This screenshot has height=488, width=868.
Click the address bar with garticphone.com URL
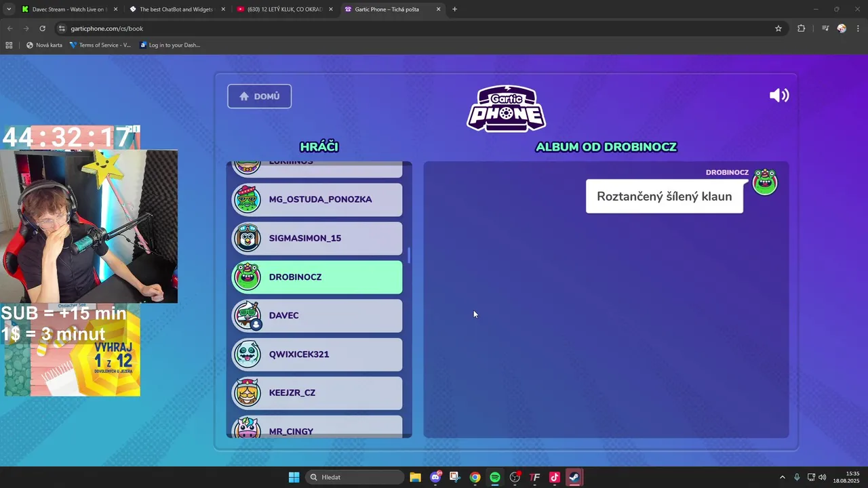[420, 28]
